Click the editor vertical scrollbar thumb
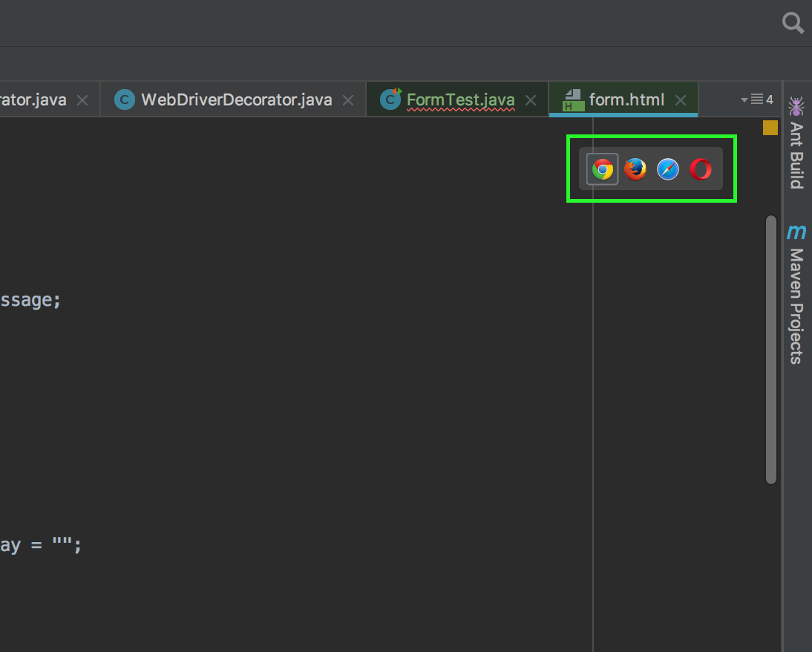 point(770,349)
